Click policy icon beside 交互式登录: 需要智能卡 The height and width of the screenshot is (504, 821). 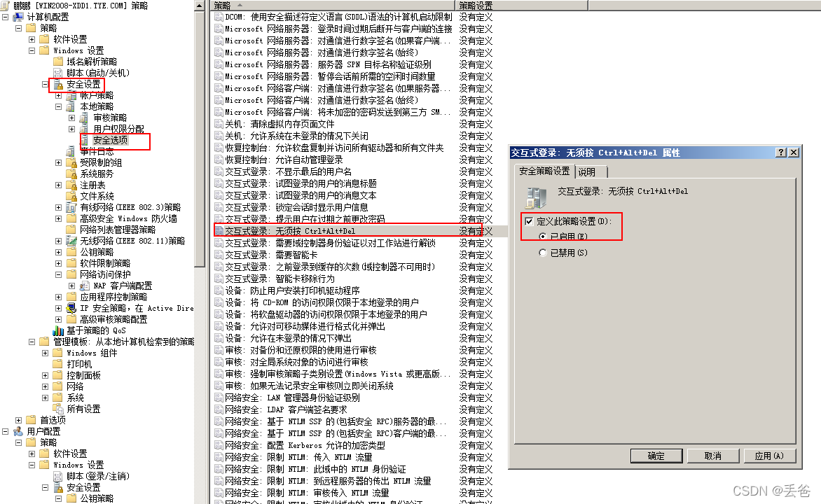click(219, 255)
